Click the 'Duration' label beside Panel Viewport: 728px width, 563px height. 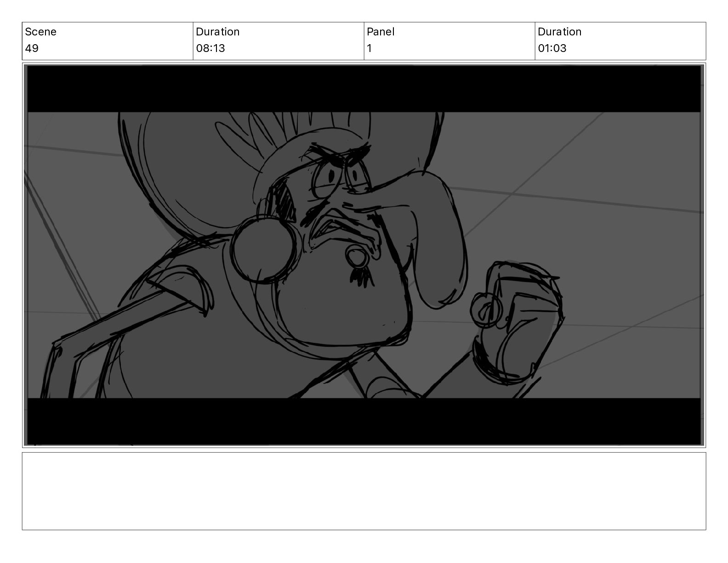559,32
